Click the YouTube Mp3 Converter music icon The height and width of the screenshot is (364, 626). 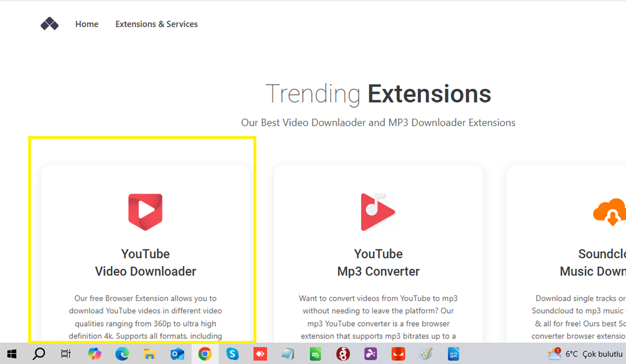[378, 211]
